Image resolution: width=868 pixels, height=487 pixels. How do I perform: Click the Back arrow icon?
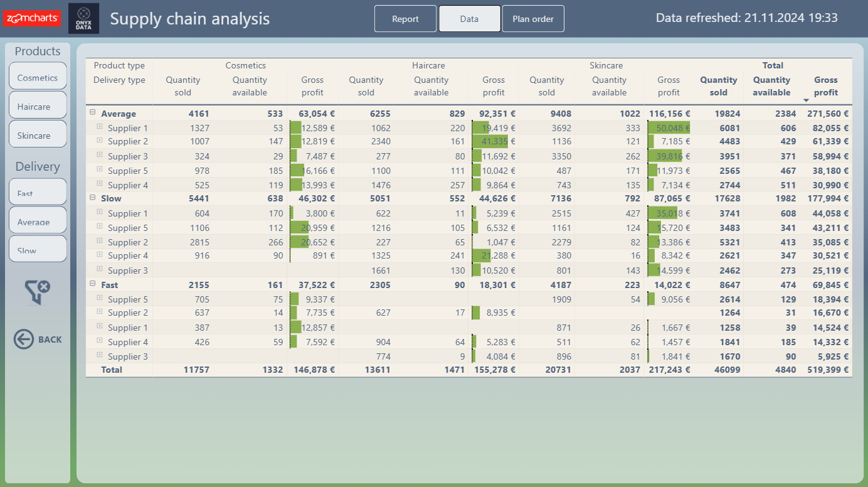[24, 340]
